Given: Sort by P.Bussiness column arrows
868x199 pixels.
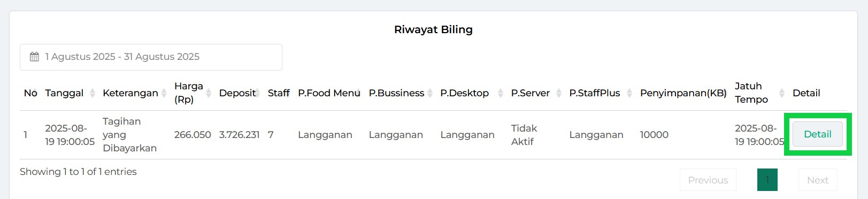Looking at the screenshot, I should pyautogui.click(x=429, y=93).
